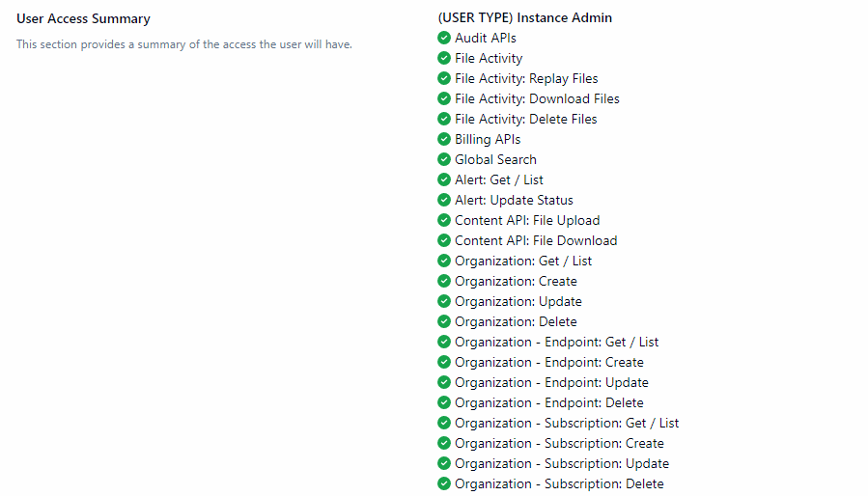Click Organization - Subscription: Create text
Screen dimensions: 868x496
tap(559, 443)
